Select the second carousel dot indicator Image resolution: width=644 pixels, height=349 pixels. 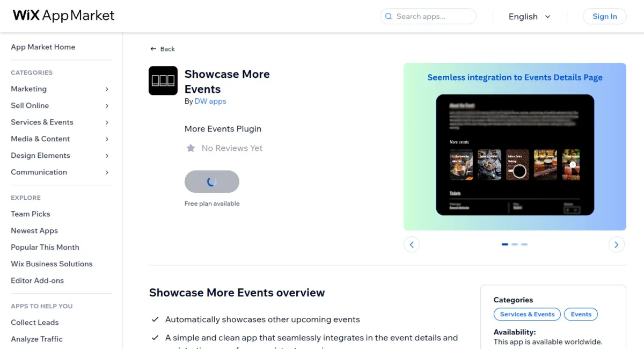tap(515, 244)
